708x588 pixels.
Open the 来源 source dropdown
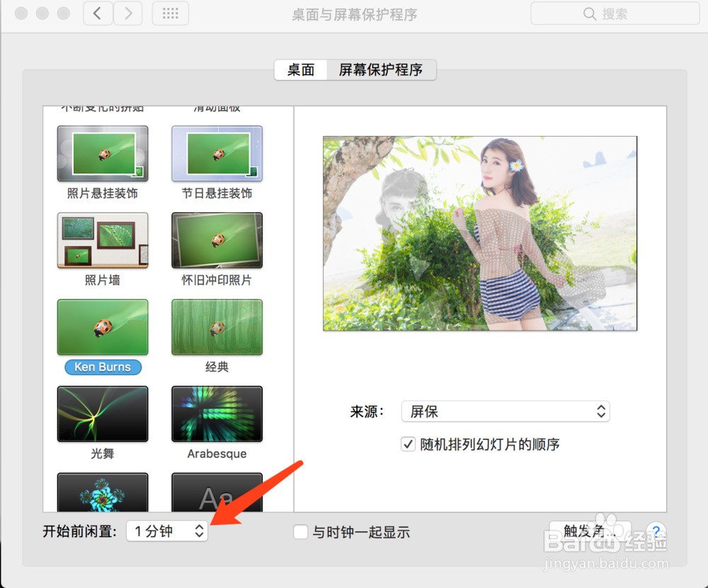tap(505, 411)
